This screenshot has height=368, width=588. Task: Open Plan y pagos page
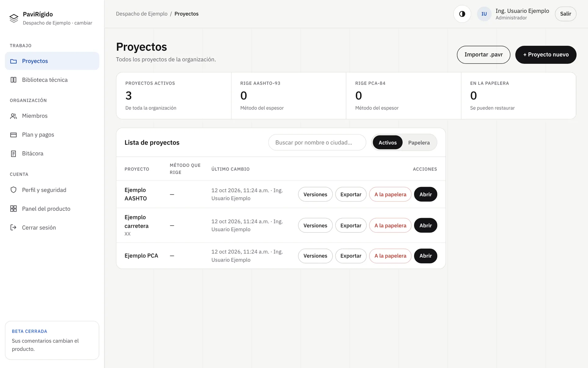click(x=52, y=135)
